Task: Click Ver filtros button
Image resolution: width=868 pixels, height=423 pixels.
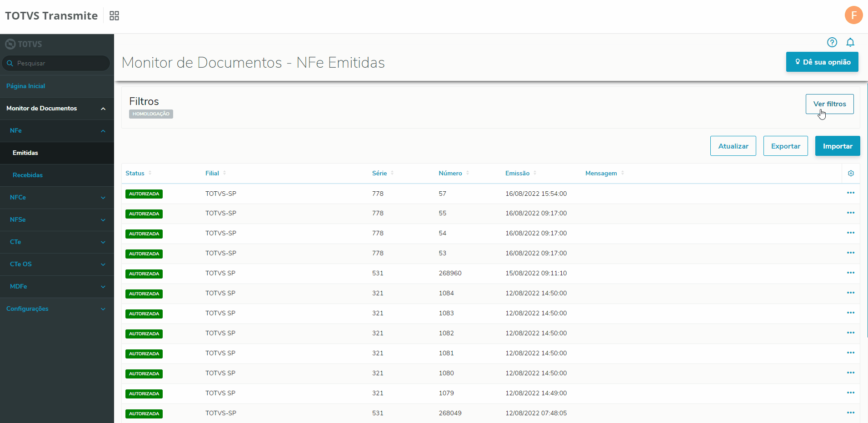Action: point(829,104)
